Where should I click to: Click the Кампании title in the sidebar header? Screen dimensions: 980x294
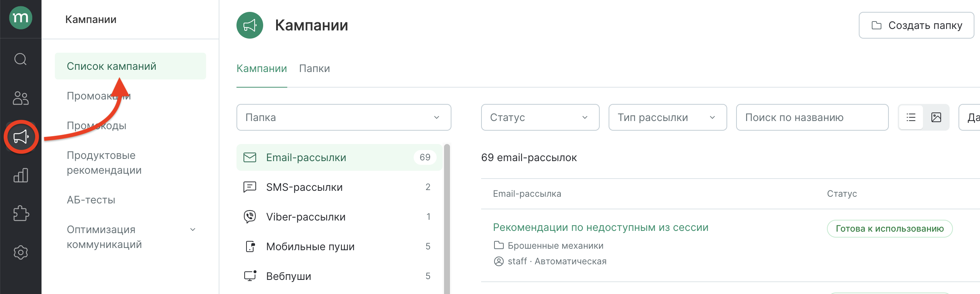point(90,19)
